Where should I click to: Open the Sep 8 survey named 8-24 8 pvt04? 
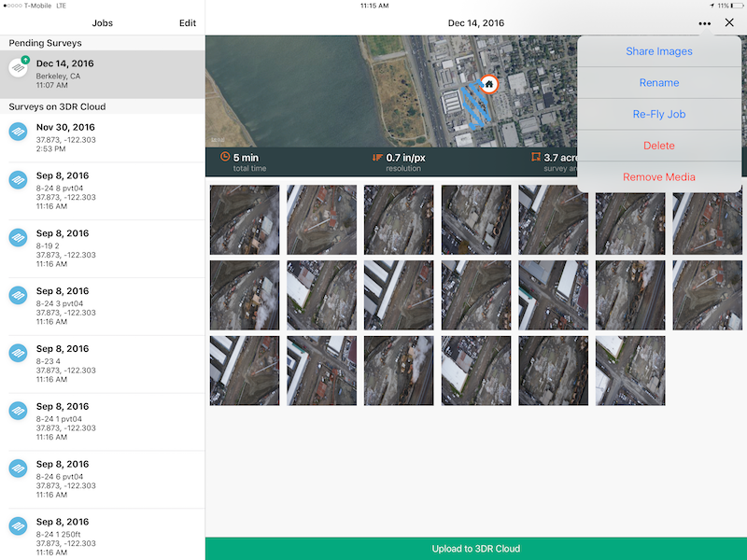(103, 191)
